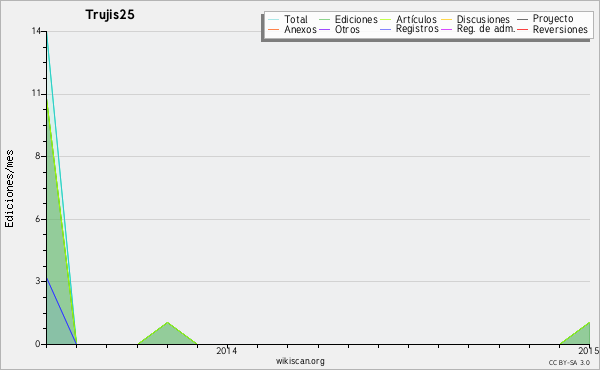
Task: Click the x-axis label "2014"
Action: 227,350
